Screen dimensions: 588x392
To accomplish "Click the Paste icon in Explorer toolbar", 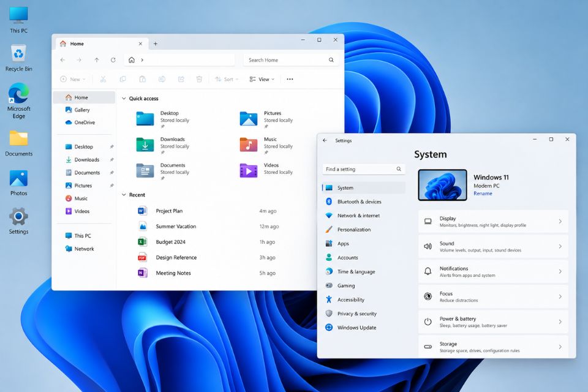I will pyautogui.click(x=143, y=79).
